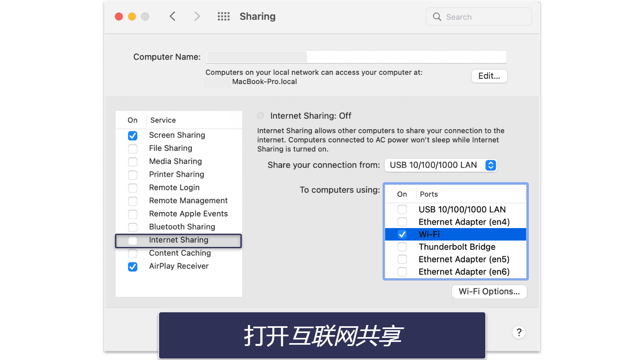Uncheck the AirPlay Receiver checkbox
This screenshot has height=360, width=644.
(x=133, y=267)
